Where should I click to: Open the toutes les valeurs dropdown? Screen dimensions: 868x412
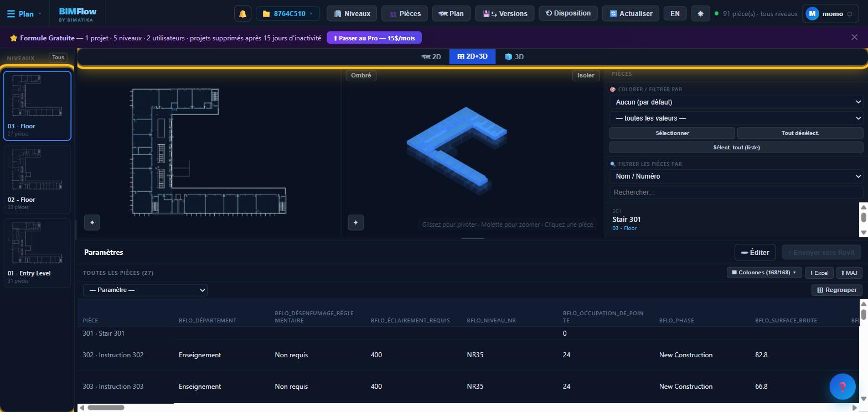[x=736, y=118]
